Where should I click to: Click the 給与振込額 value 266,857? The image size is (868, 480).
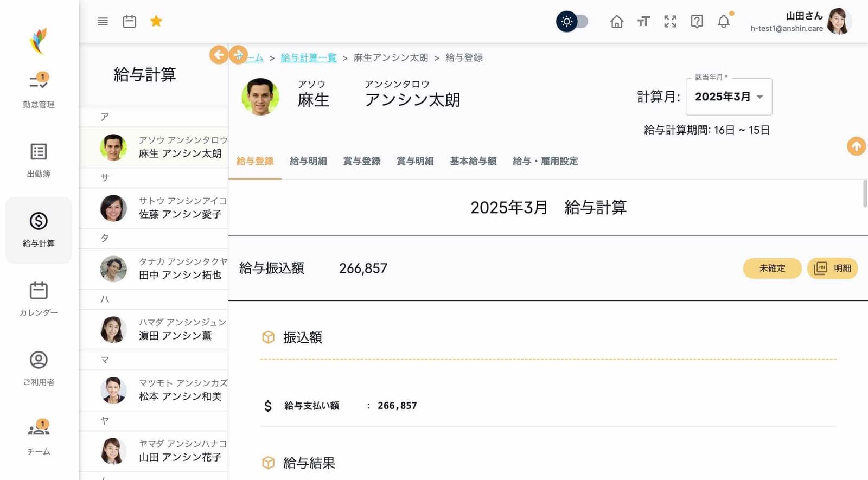pos(363,268)
